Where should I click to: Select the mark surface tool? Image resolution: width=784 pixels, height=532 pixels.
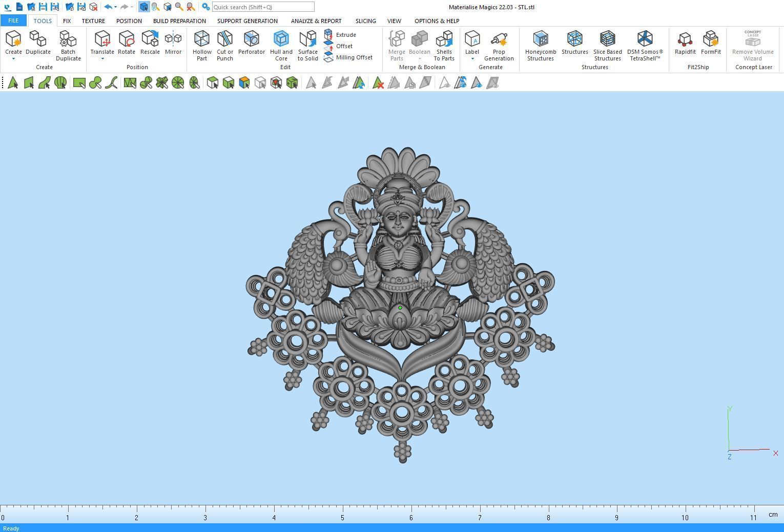pos(45,82)
